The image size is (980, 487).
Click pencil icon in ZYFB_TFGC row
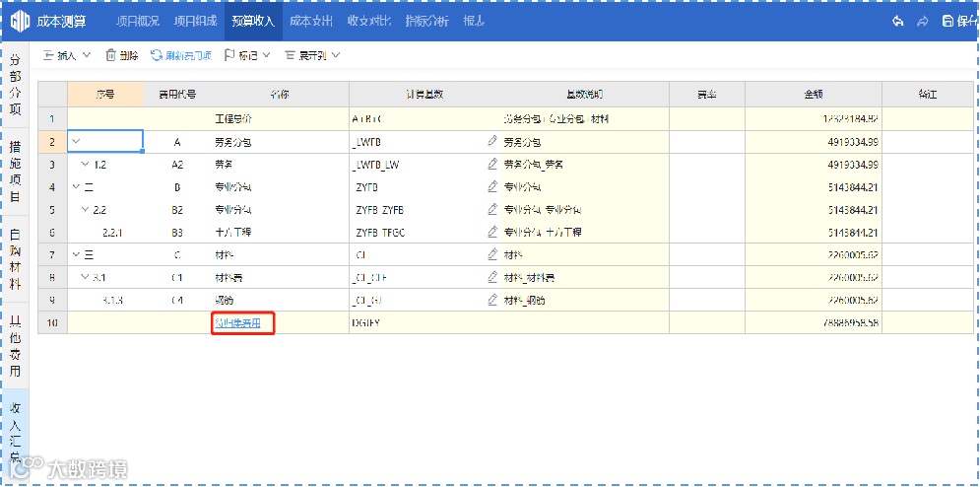coord(492,232)
